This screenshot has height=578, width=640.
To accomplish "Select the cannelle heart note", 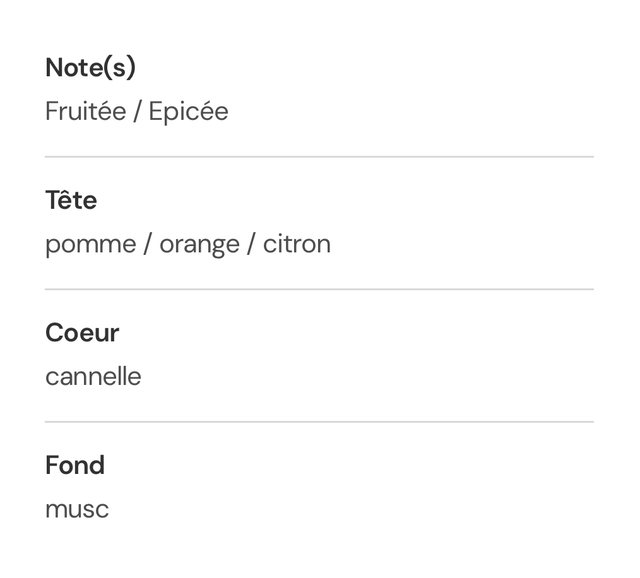I will coord(93,377).
